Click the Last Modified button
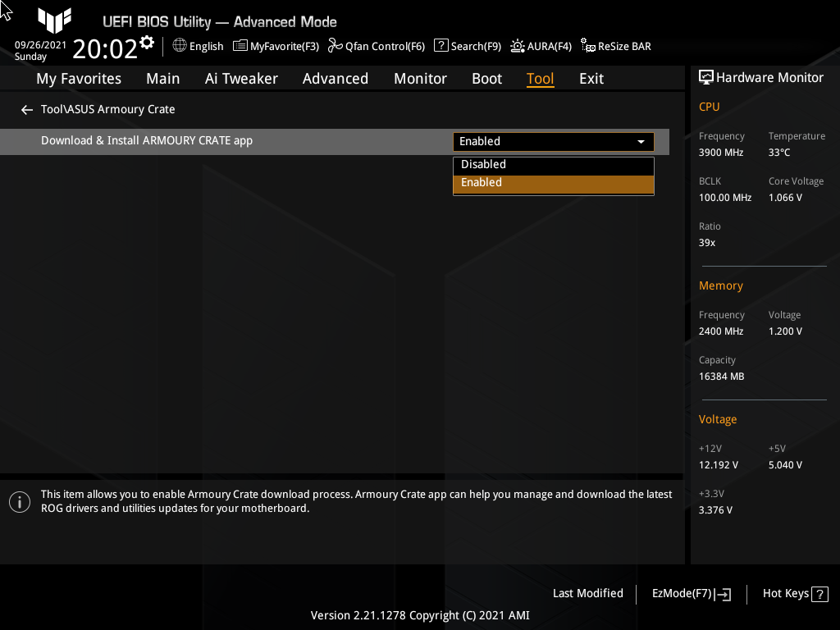Viewport: 840px width, 630px height. (x=587, y=593)
